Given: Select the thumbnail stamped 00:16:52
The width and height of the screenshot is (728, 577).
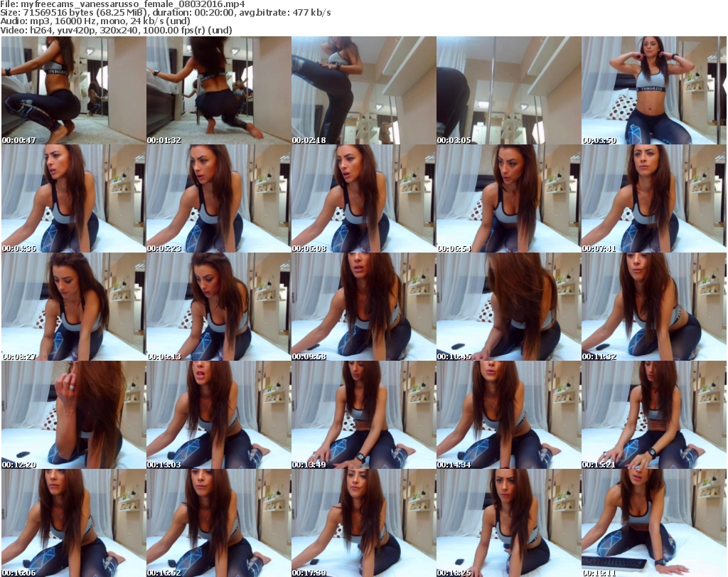Looking at the screenshot, I should [x=219, y=523].
